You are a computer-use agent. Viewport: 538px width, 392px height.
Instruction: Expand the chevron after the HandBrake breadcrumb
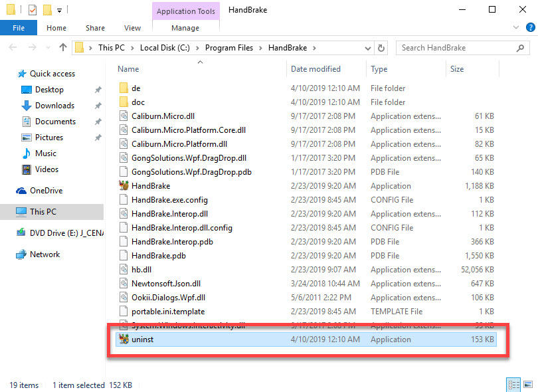coord(314,48)
